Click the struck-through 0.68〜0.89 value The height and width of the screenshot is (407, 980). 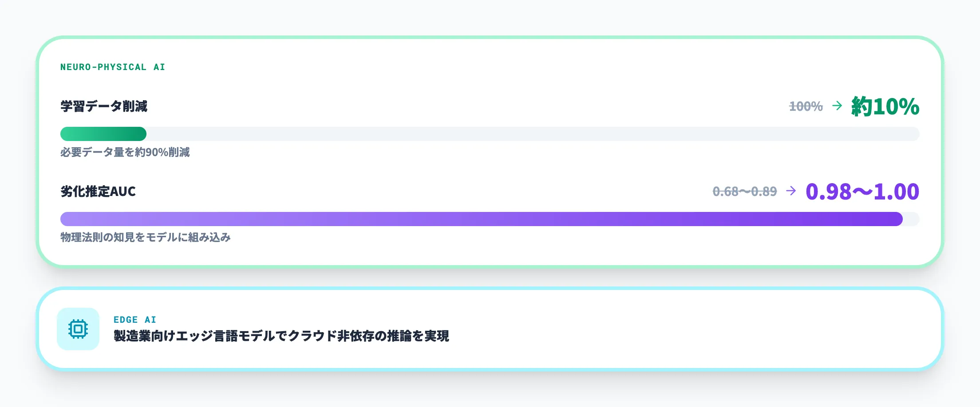click(x=744, y=192)
